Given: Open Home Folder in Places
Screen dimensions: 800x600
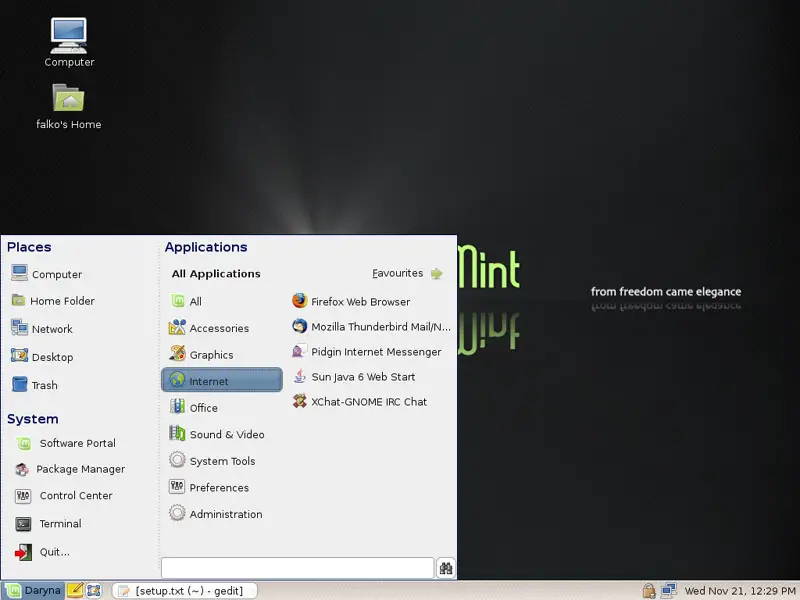Looking at the screenshot, I should pos(53,301).
